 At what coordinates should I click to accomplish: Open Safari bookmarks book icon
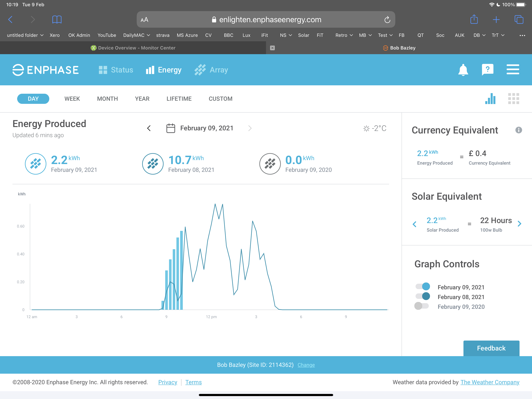point(57,19)
